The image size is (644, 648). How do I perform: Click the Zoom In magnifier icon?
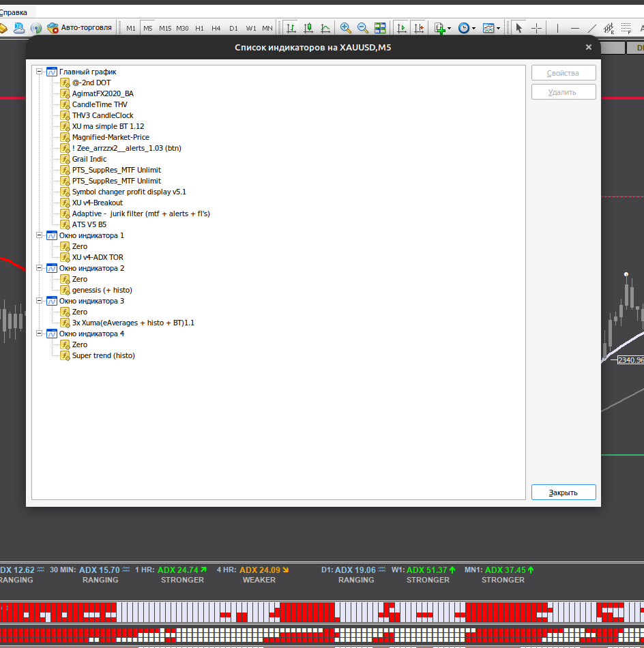tap(346, 28)
